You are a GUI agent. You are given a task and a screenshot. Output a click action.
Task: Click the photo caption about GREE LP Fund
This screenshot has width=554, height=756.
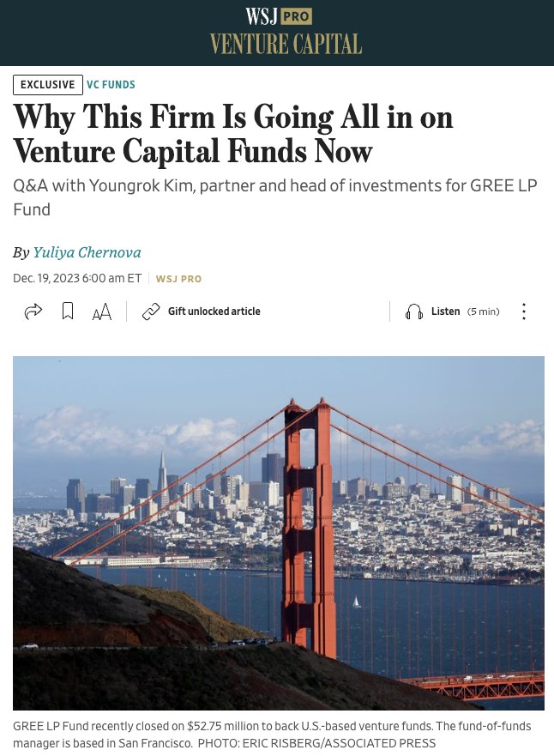click(272, 735)
